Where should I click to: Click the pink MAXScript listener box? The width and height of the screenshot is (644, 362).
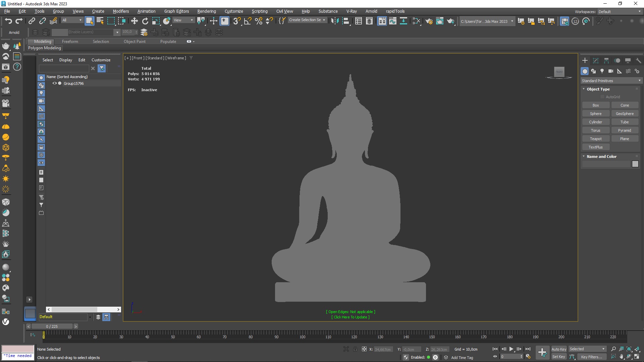[x=18, y=349]
